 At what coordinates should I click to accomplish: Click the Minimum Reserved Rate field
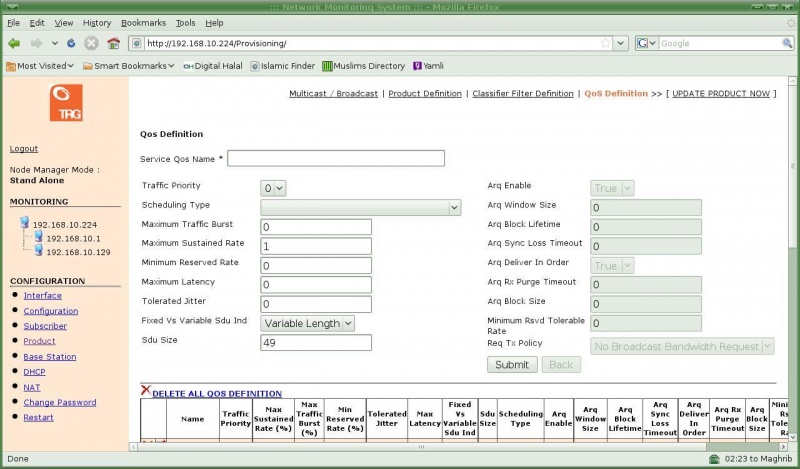click(x=316, y=265)
